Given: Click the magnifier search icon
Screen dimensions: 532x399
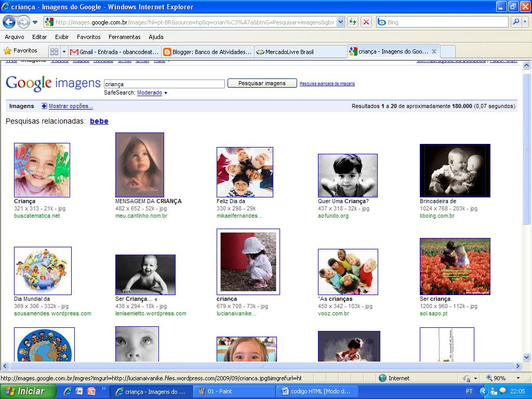Looking at the screenshot, I should pyautogui.click(x=516, y=22).
